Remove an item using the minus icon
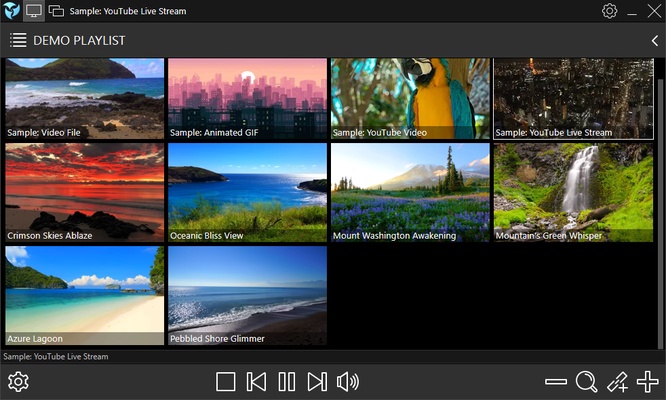The image size is (666, 400). [556, 382]
